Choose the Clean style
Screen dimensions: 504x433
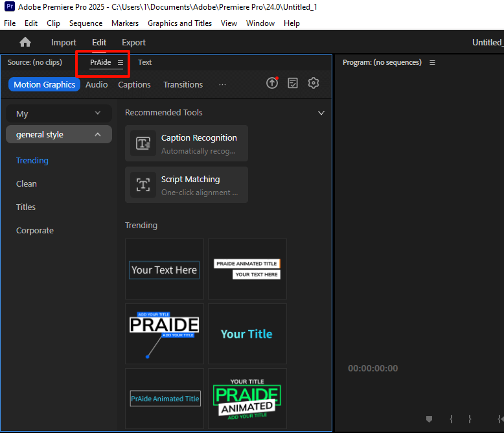[x=27, y=183]
